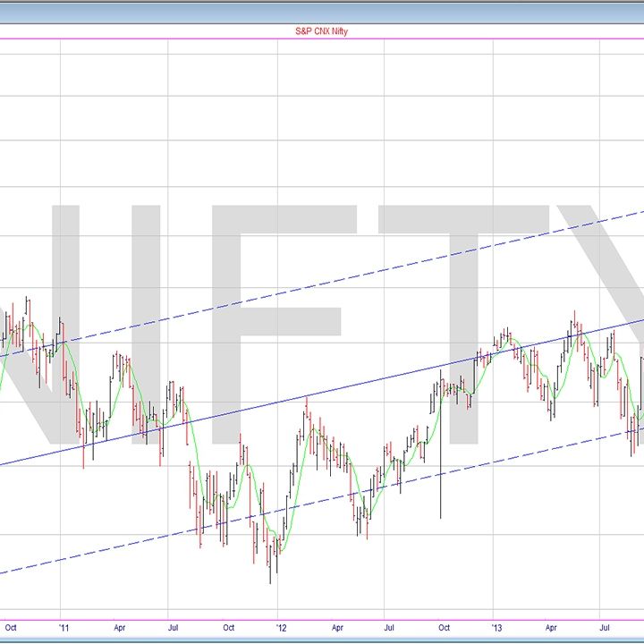The width and height of the screenshot is (644, 644).
Task: Click the blue window title bar at top
Action: point(322,9)
